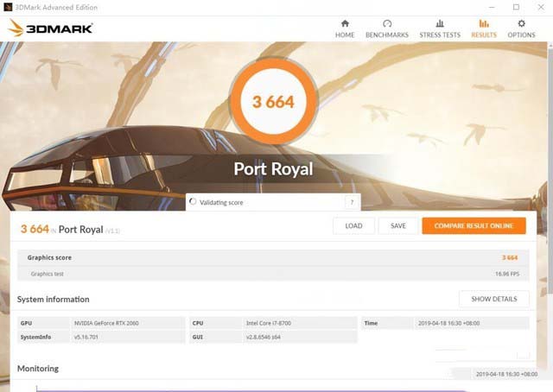Maximize the 3DMark window
Screen dimensions: 553x392
point(516,7)
